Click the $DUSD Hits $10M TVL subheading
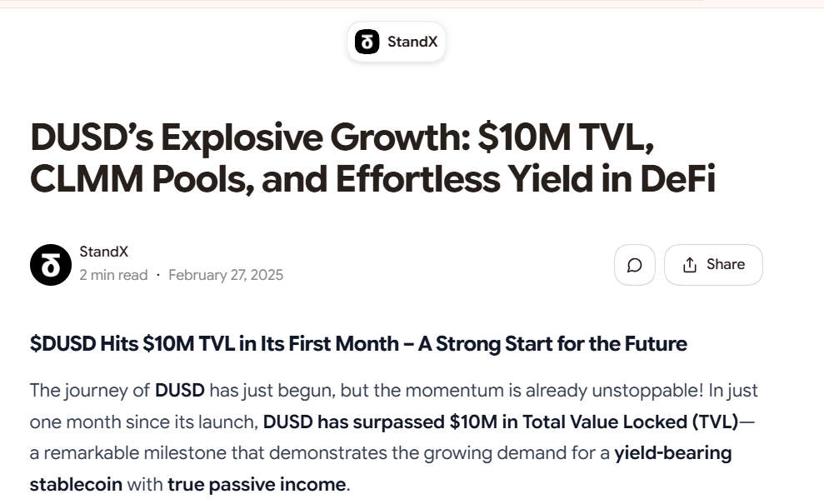Screen dimensions: 824x504 [358, 344]
